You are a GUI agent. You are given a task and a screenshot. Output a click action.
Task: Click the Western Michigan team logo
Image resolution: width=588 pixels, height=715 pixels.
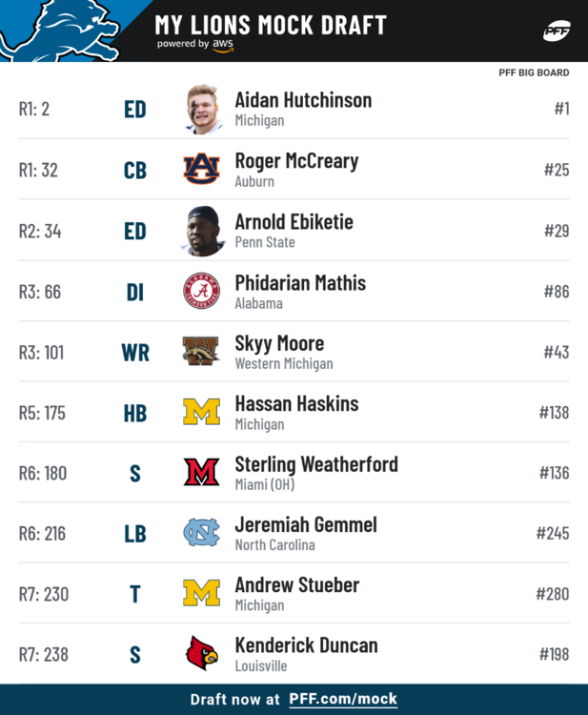click(202, 351)
